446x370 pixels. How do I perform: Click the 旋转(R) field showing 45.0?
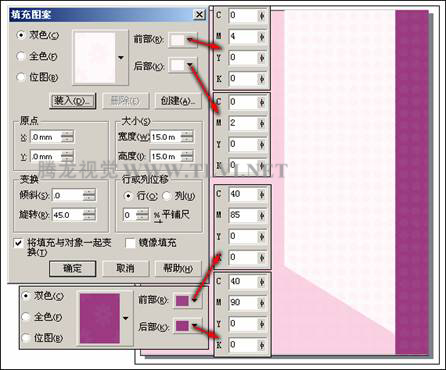tap(67, 215)
